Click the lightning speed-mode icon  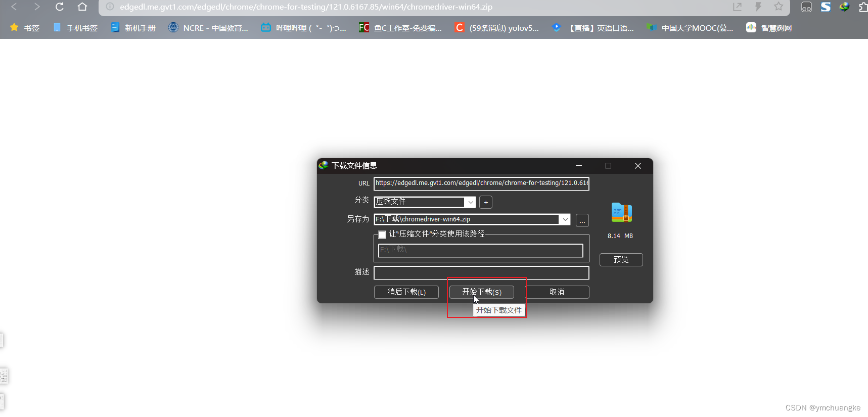758,7
